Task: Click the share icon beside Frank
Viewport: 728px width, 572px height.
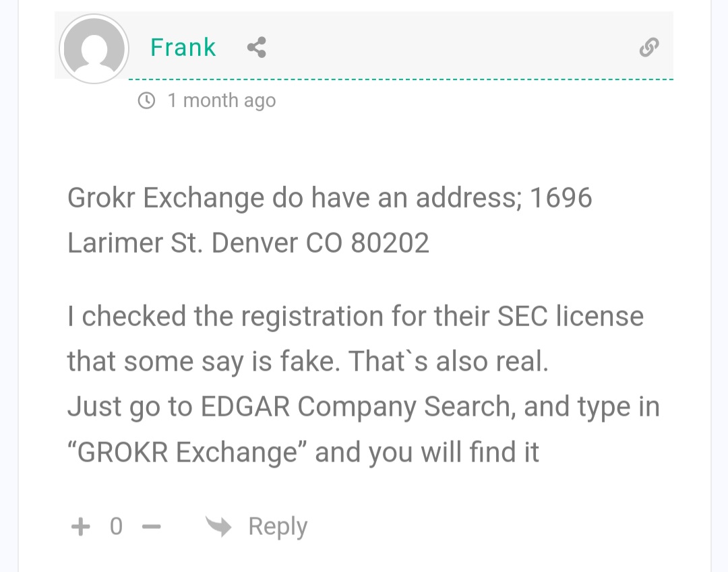Action: pyautogui.click(x=256, y=48)
